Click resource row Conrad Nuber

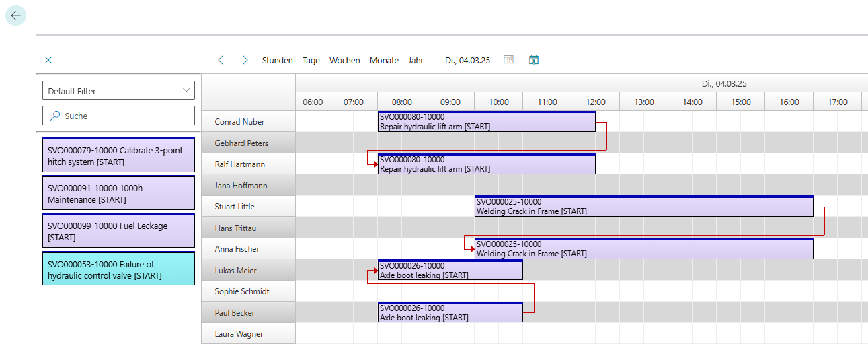(248, 122)
